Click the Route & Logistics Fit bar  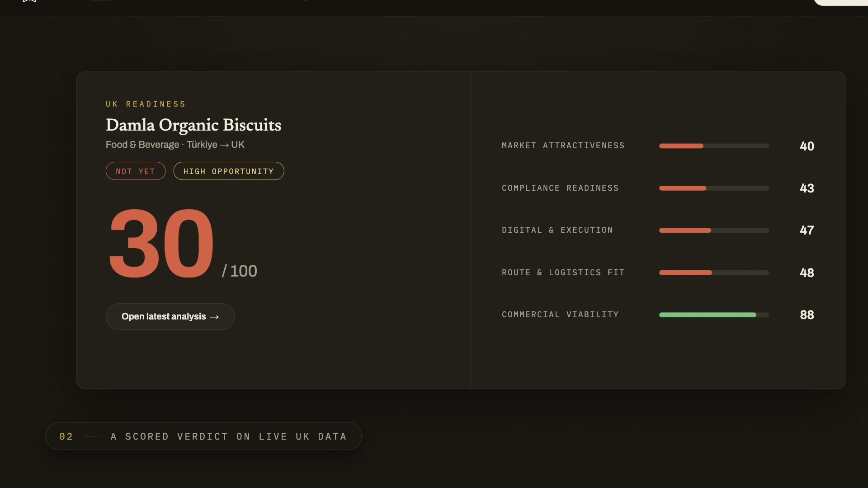click(x=714, y=272)
